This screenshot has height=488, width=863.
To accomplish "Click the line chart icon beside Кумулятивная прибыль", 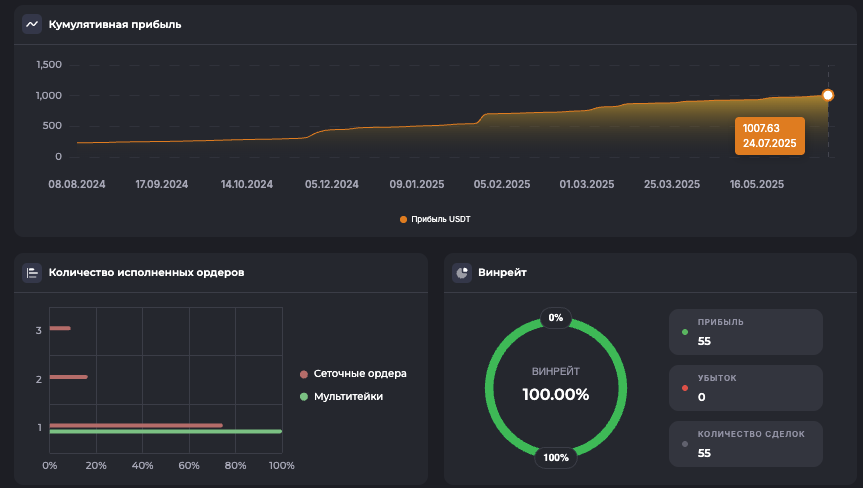I will pyautogui.click(x=32, y=24).
